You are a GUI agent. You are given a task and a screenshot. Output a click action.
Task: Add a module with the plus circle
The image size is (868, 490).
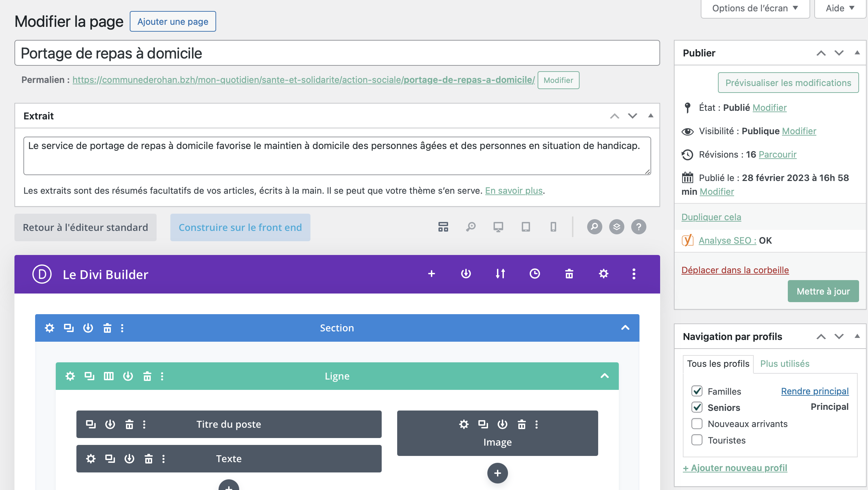click(497, 473)
